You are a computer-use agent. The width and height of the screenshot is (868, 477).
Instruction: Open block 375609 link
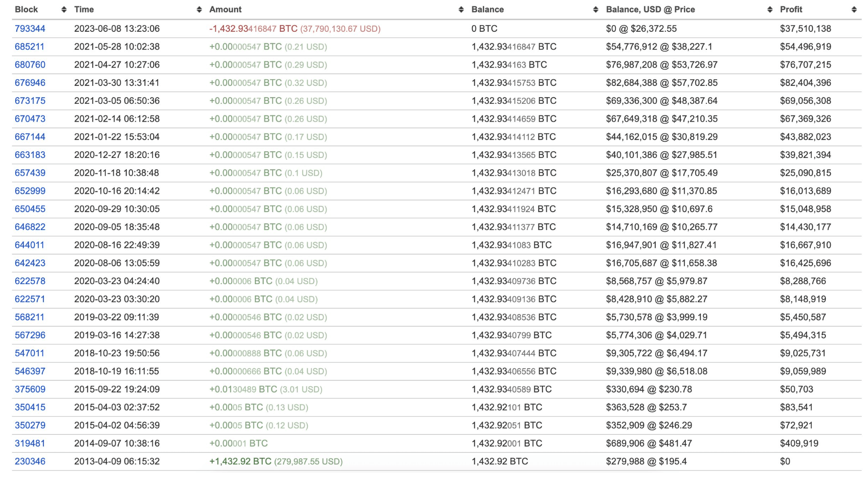pyautogui.click(x=30, y=389)
